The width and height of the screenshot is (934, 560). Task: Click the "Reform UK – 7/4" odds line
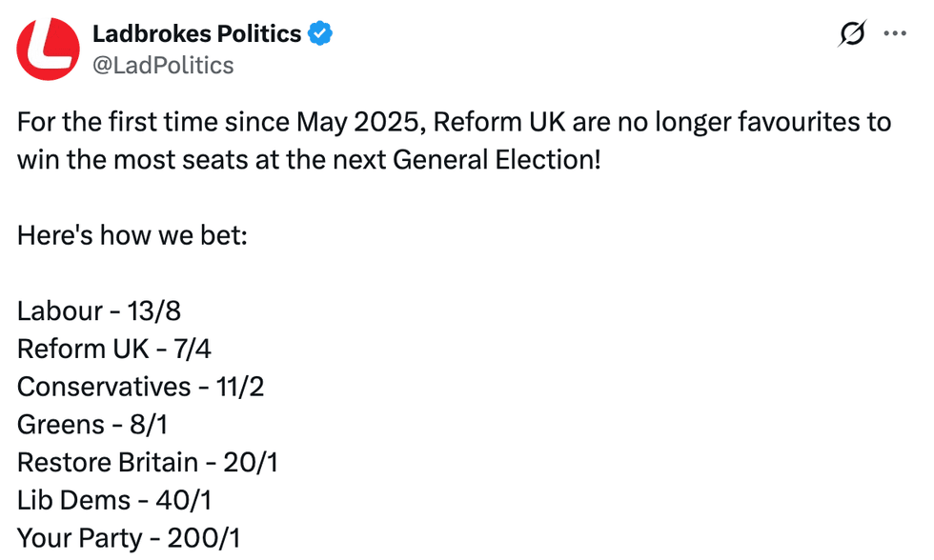point(113,349)
